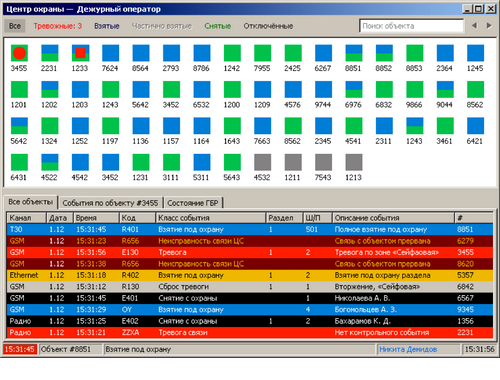This screenshot has width=500, height=380.
Task: Click Никита Демидов operator link
Action: [x=408, y=349]
